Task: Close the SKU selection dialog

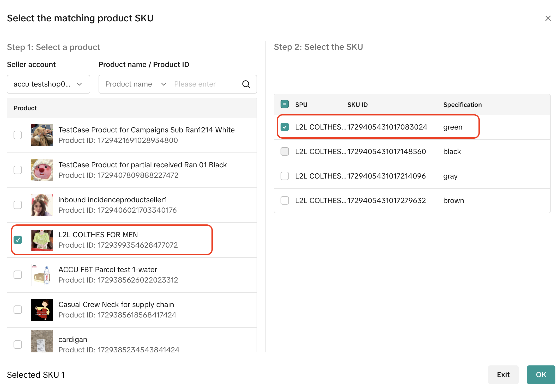Action: (548, 18)
